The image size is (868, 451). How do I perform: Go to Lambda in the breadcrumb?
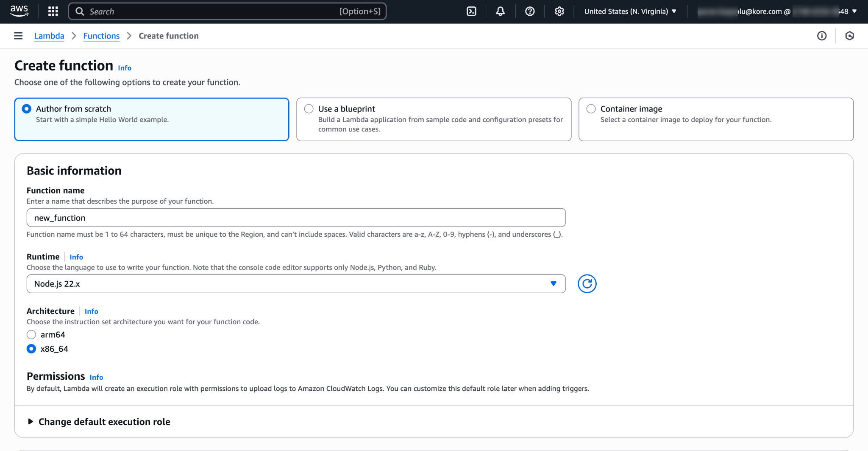(x=49, y=36)
